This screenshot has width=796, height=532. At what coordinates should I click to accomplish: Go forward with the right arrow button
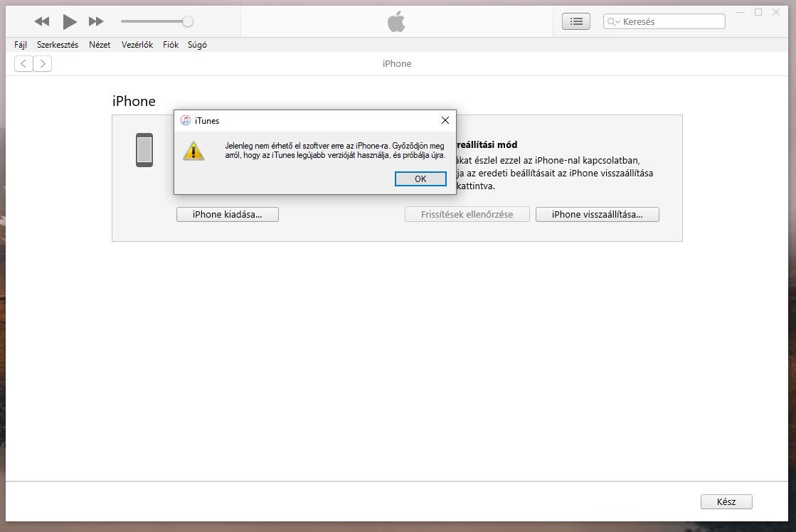[x=43, y=63]
